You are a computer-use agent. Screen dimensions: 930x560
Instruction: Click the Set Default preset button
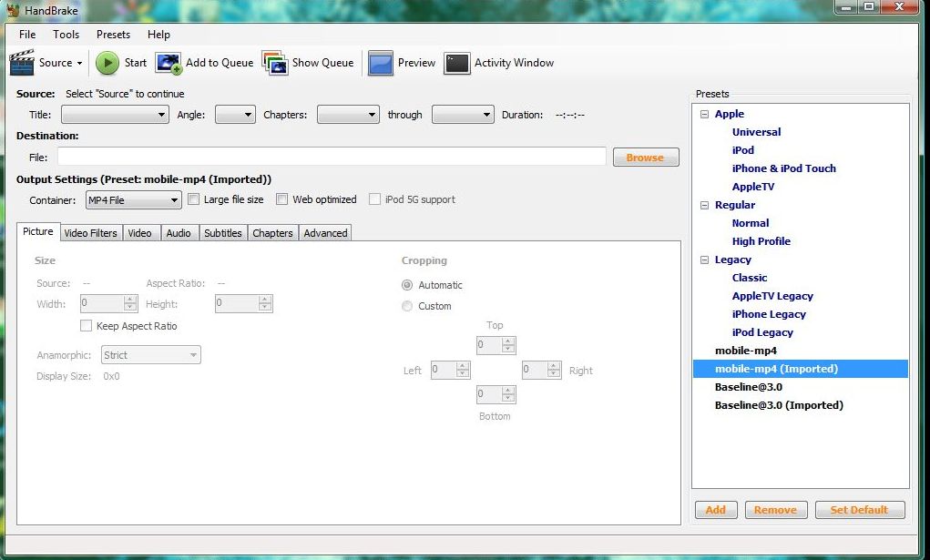point(859,509)
